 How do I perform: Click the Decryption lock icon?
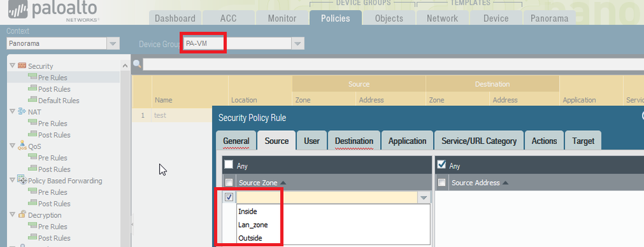pos(22,215)
